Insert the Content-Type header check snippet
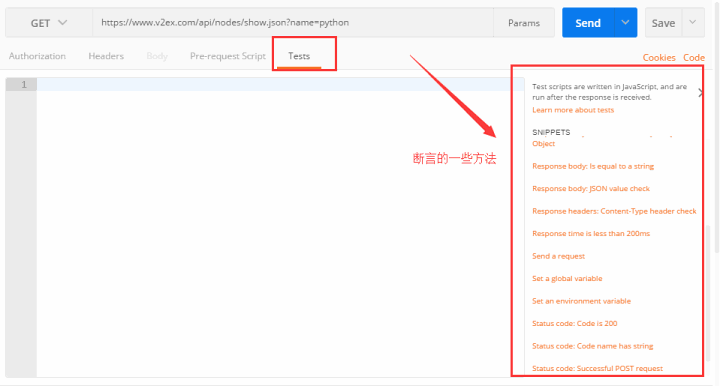Viewport: 720px width, 386px height. pyautogui.click(x=614, y=211)
